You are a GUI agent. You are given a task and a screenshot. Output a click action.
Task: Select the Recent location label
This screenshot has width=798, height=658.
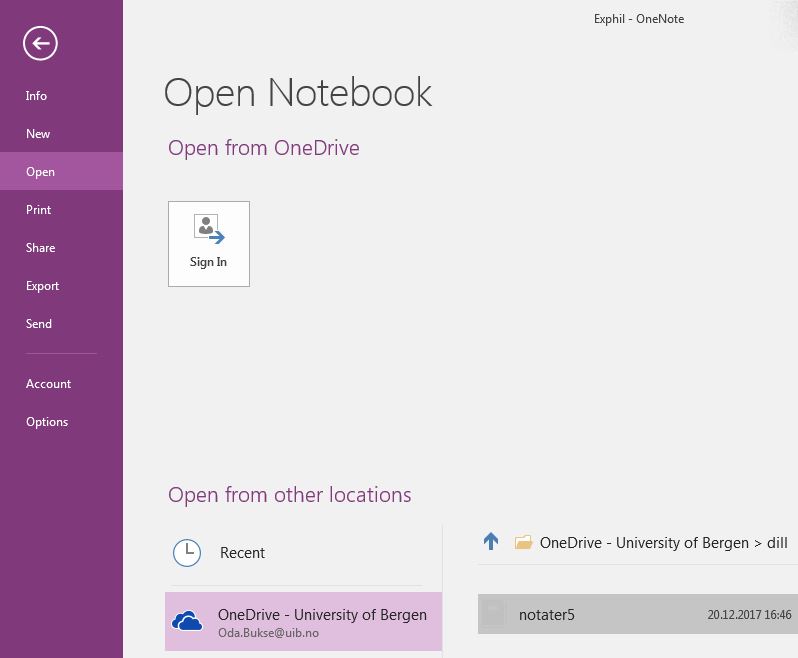pyautogui.click(x=242, y=553)
